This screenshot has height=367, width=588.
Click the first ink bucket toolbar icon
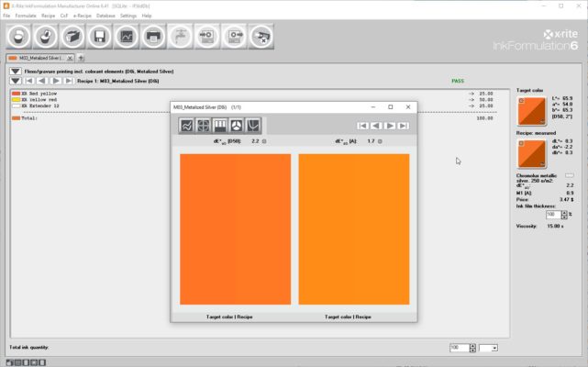[x=19, y=37]
